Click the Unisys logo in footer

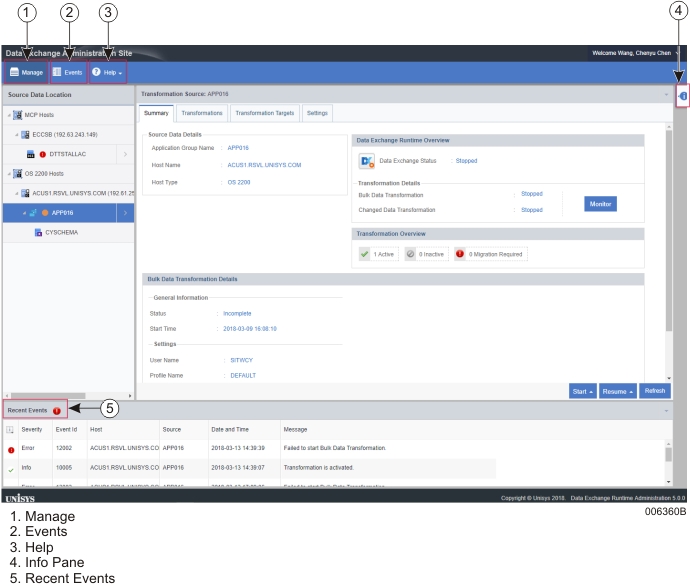point(20,498)
